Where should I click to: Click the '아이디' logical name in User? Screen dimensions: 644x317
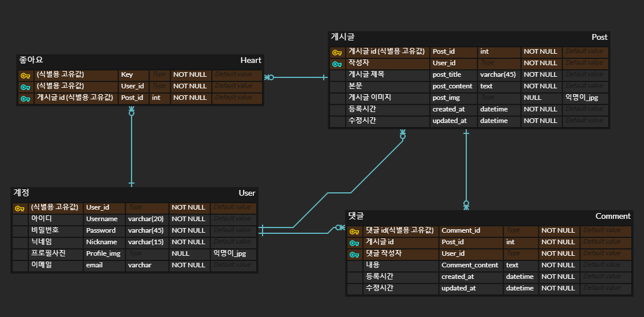tap(42, 219)
